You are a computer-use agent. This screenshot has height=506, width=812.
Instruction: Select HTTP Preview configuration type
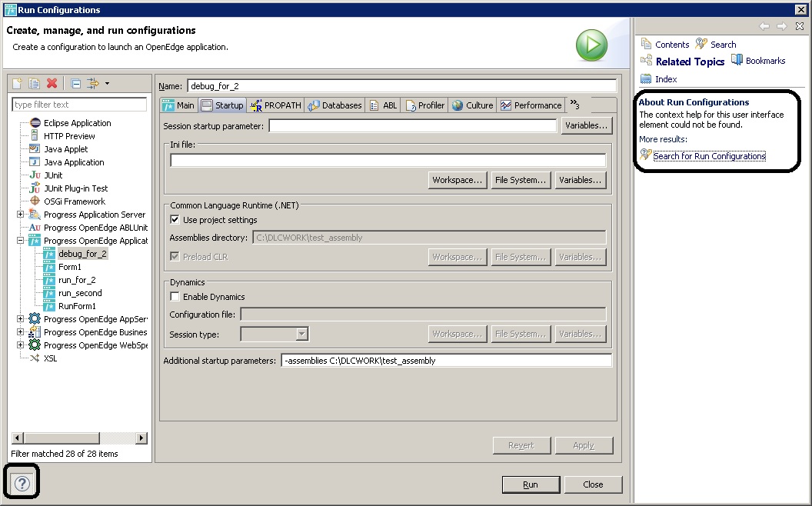[69, 136]
